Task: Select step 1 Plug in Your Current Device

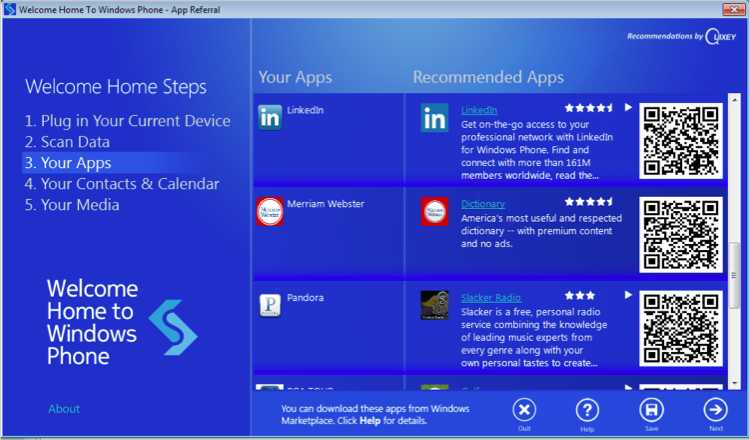Action: [x=128, y=121]
